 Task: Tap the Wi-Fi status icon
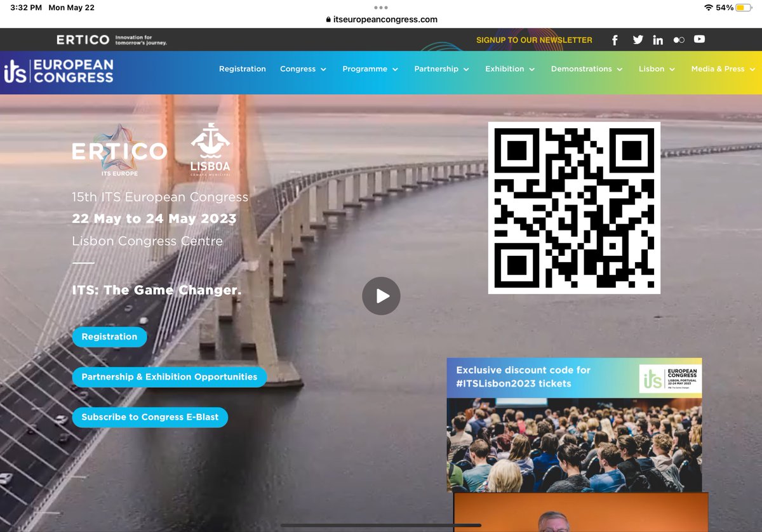tap(709, 8)
